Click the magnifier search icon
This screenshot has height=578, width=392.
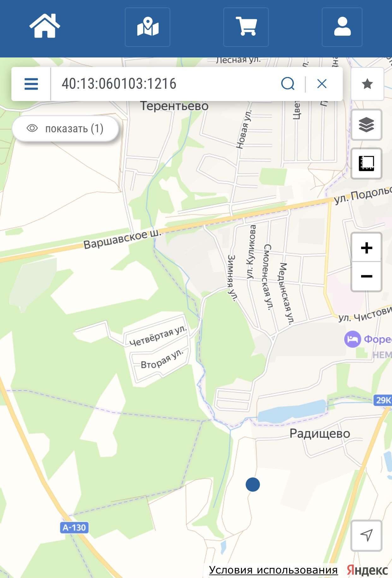288,84
